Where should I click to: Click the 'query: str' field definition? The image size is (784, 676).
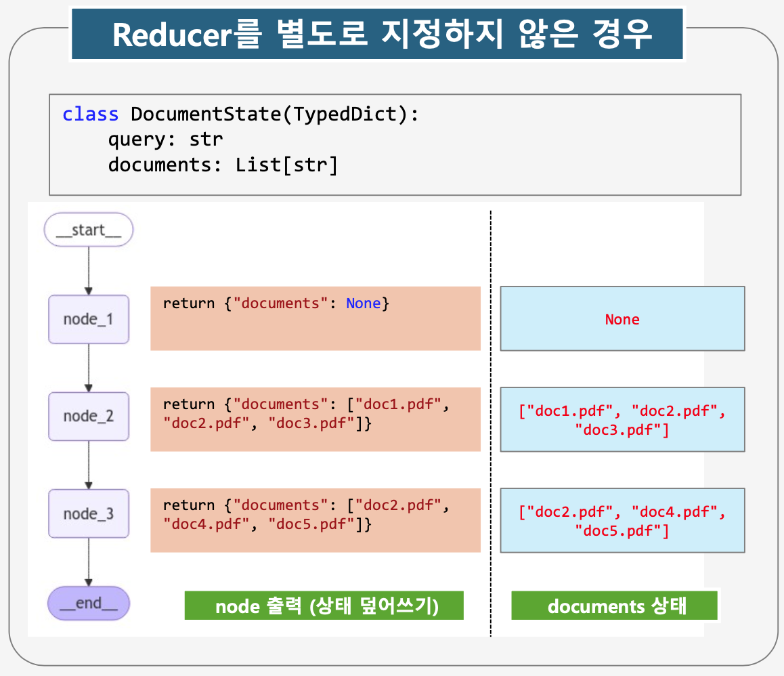tap(165, 140)
